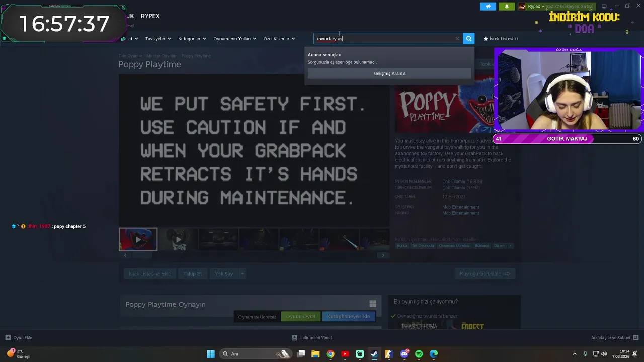The height and width of the screenshot is (362, 644).
Task: Click the green Oyunu Oyna button
Action: tap(301, 316)
